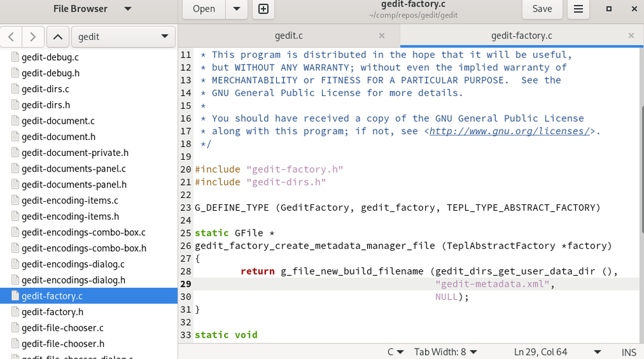644x359 pixels.
Task: Open gedit-encodings-combo-box.h file
Action: click(84, 248)
